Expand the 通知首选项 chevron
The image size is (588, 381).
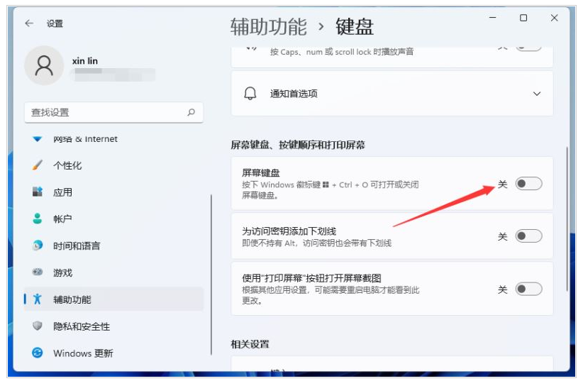click(x=537, y=94)
